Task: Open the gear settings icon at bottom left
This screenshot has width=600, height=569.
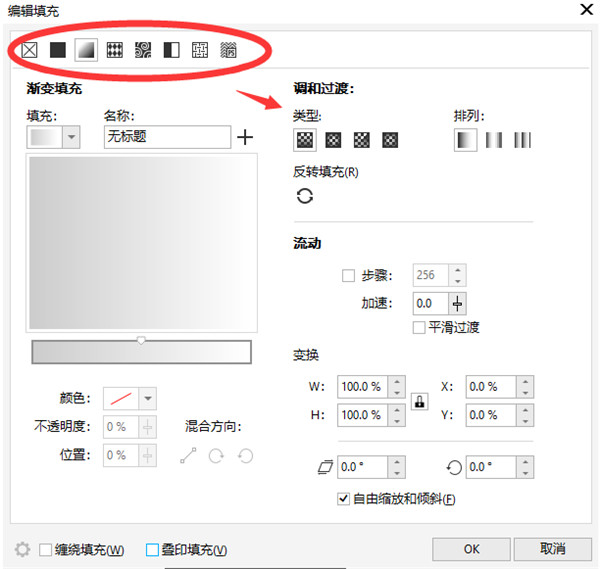Action: 22,549
